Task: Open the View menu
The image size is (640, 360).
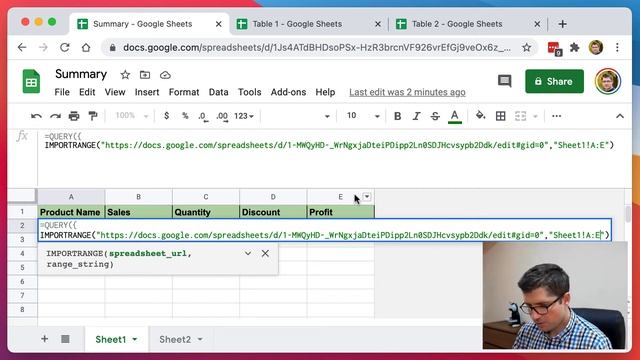Action: point(115,92)
